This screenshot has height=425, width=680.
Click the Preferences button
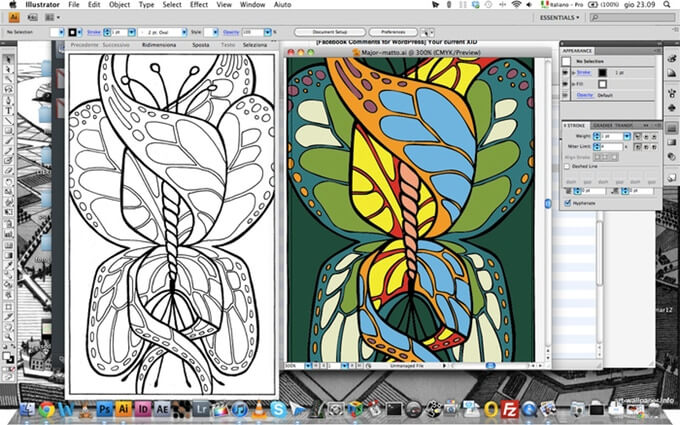(x=393, y=32)
